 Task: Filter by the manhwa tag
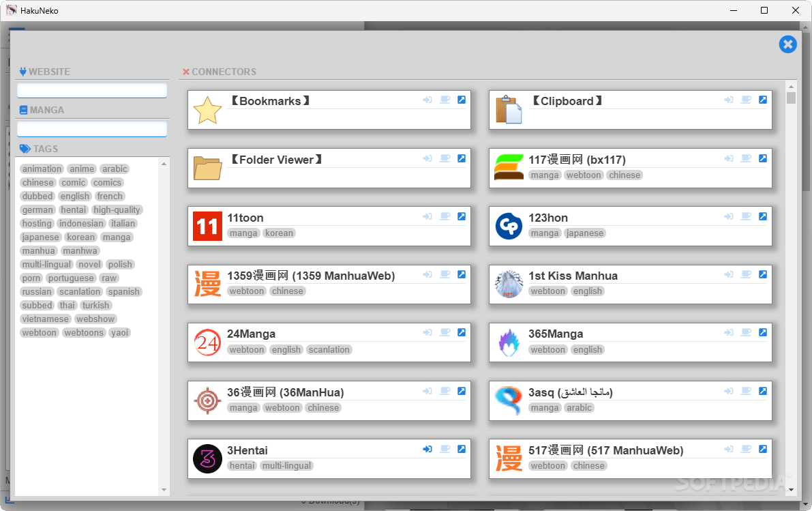(x=80, y=251)
